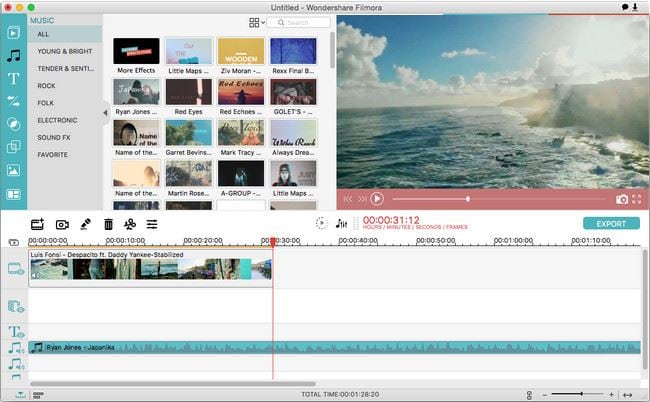Open the clip settings lines icon
Screen dimensions: 650x402
(x=152, y=224)
